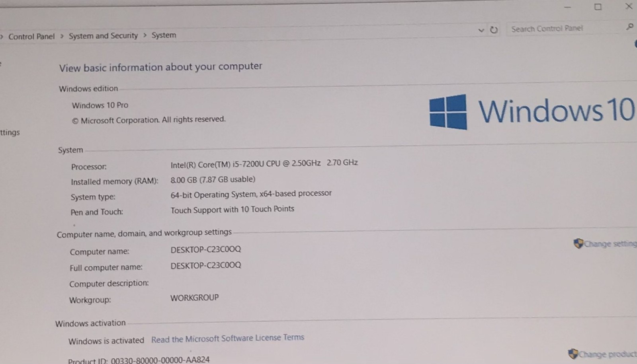
Task: Click the 'Installed memory (RAM):' label
Action: (x=114, y=181)
